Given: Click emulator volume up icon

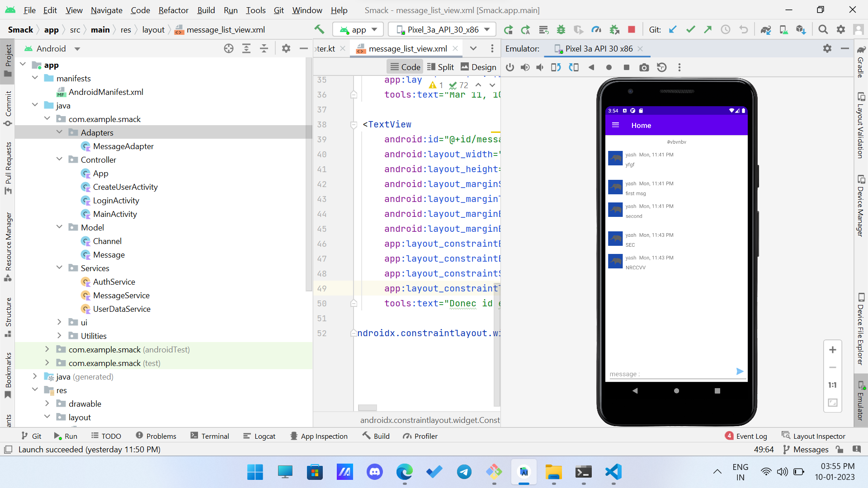Looking at the screenshot, I should click(x=525, y=67).
